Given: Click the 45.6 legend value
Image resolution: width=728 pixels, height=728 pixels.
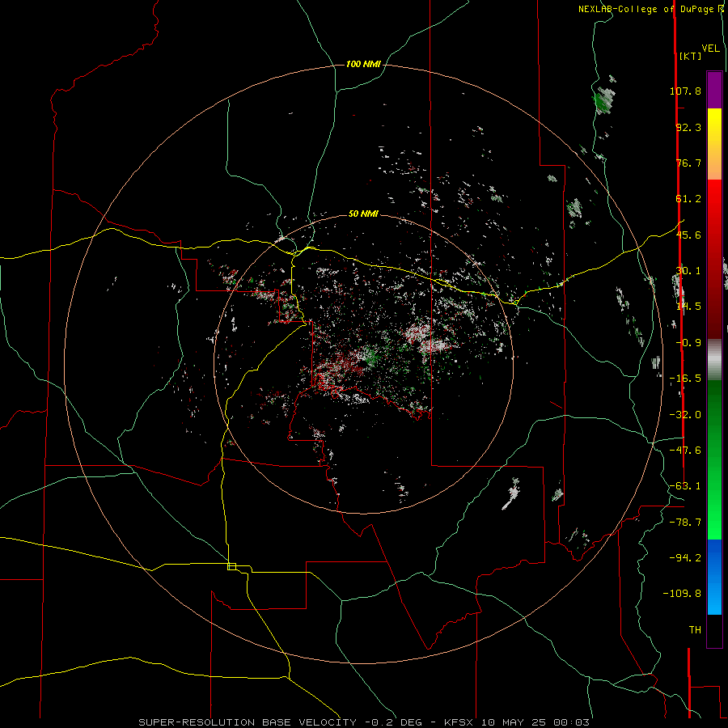Looking at the screenshot, I should click(688, 235).
